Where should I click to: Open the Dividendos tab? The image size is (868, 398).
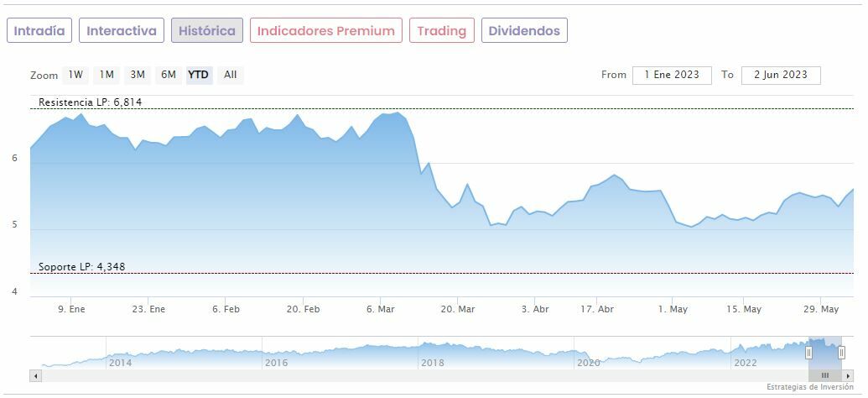point(524,31)
